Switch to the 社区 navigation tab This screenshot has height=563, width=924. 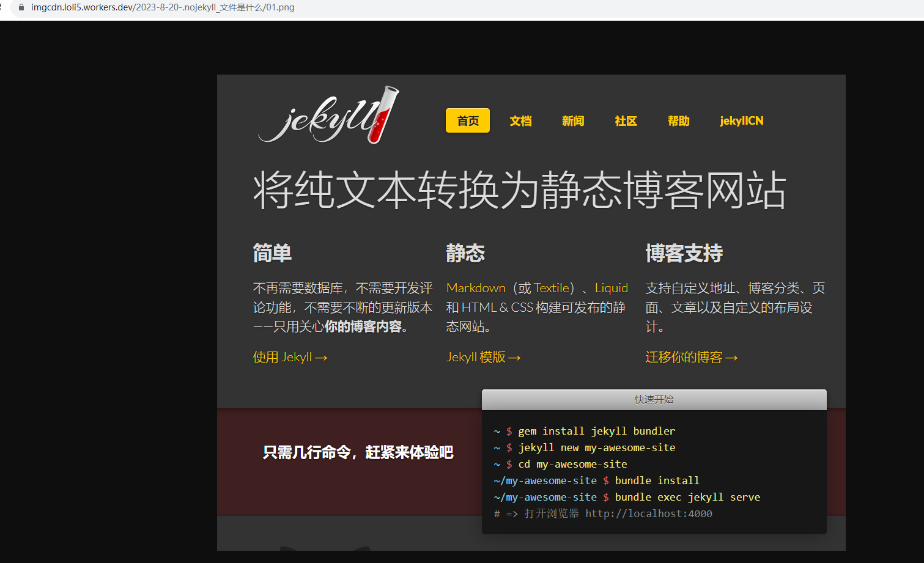[626, 120]
